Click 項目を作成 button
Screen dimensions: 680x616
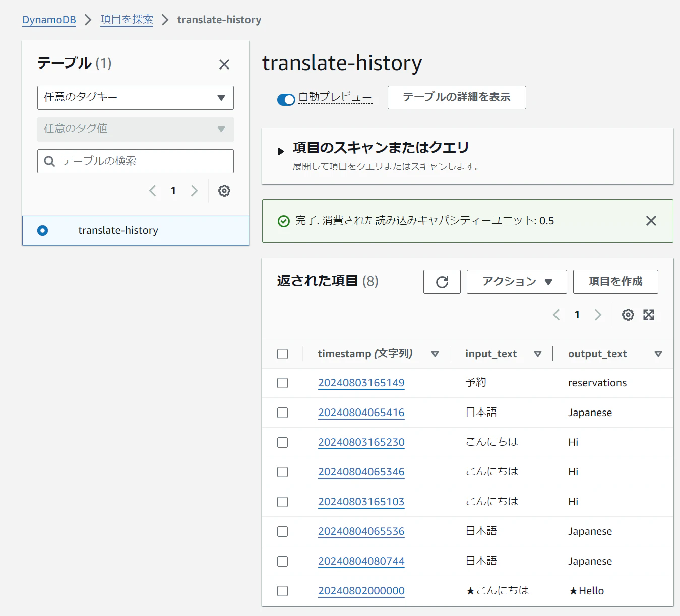click(615, 282)
